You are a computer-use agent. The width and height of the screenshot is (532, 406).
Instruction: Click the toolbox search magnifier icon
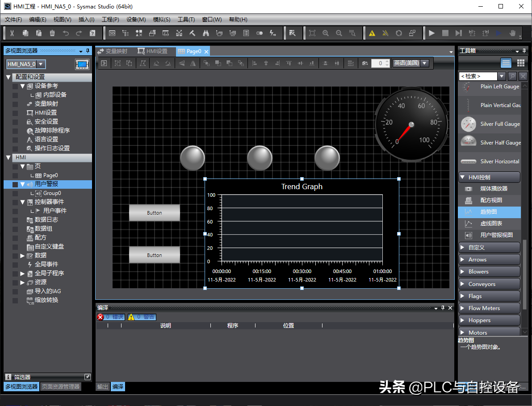tap(512, 76)
